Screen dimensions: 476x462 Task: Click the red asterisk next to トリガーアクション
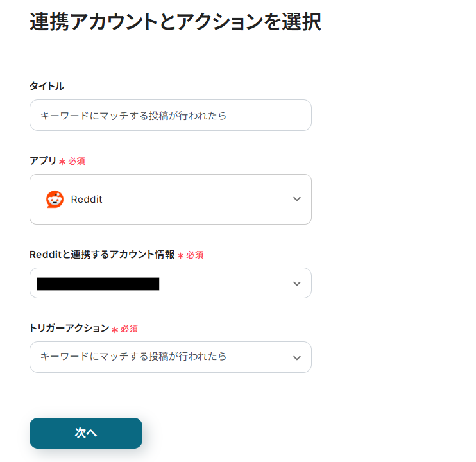coord(115,329)
